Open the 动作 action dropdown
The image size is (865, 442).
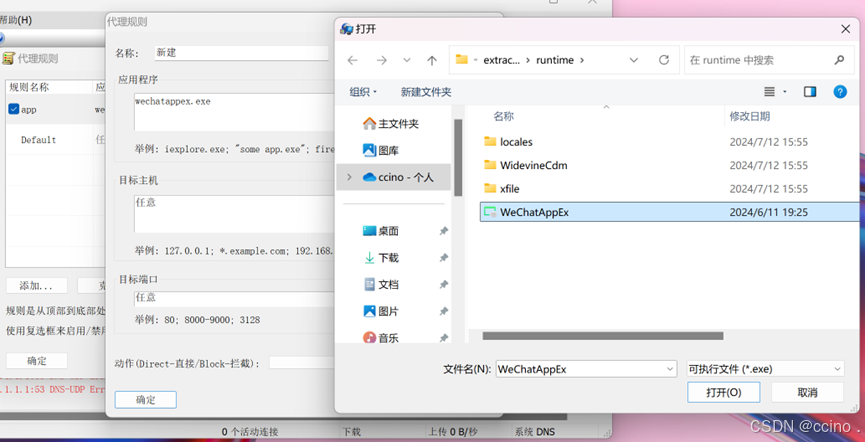[x=301, y=363]
